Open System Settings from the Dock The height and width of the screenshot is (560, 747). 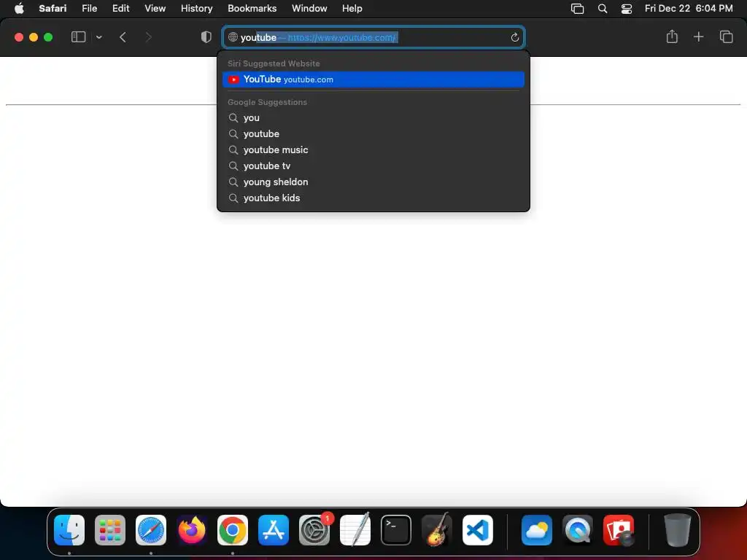tap(314, 530)
